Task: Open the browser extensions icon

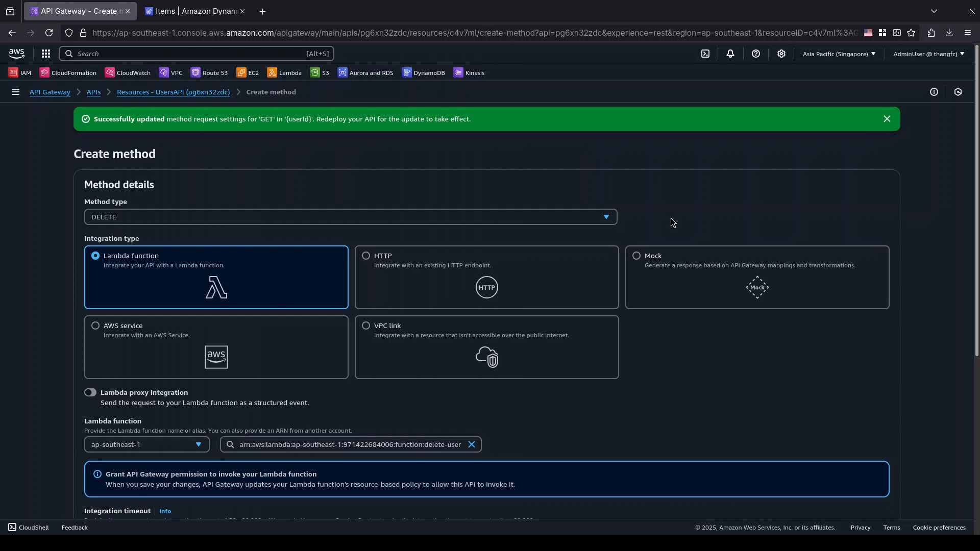Action: 931,33
